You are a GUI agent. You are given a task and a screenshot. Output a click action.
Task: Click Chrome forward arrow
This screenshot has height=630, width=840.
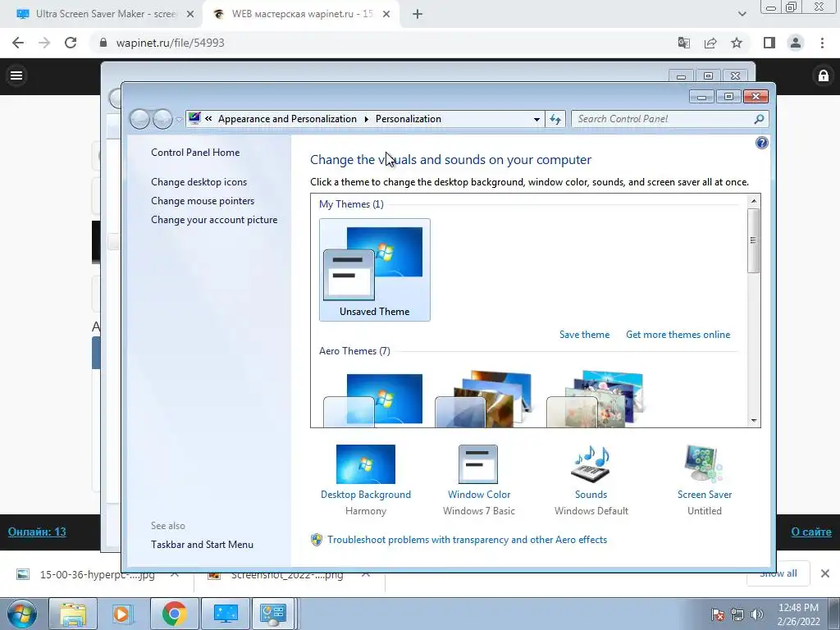click(x=44, y=43)
